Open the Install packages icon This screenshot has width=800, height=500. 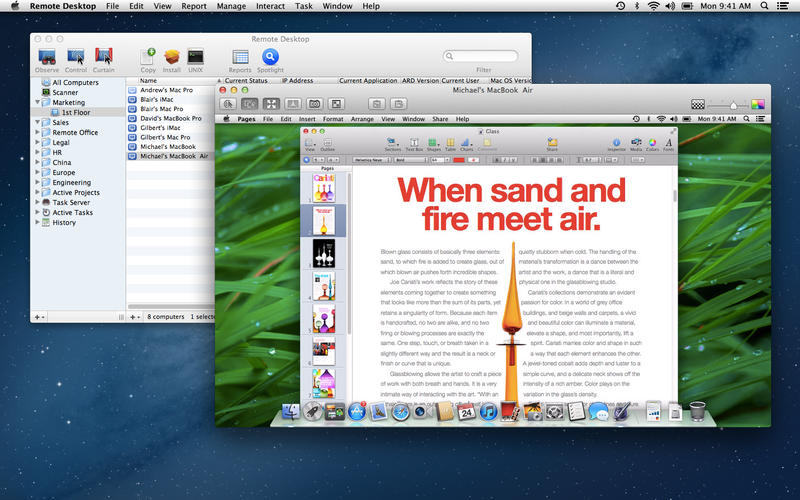(172, 57)
